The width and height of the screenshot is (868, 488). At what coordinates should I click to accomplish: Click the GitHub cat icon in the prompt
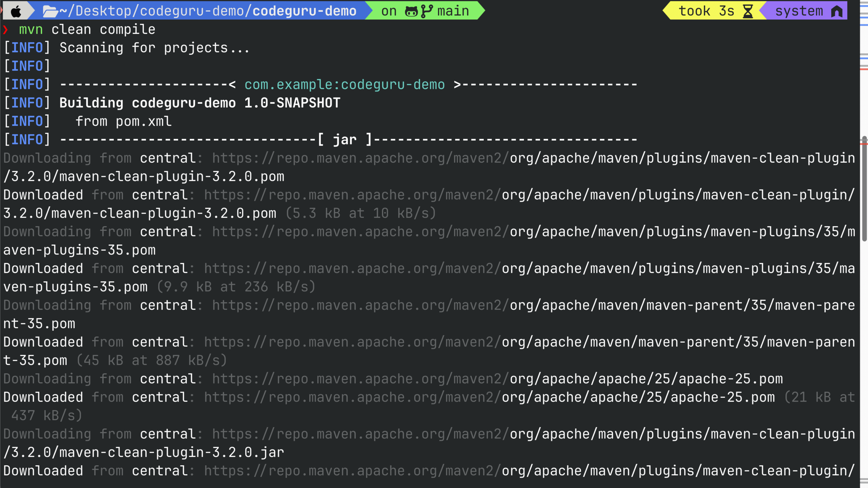tap(411, 11)
